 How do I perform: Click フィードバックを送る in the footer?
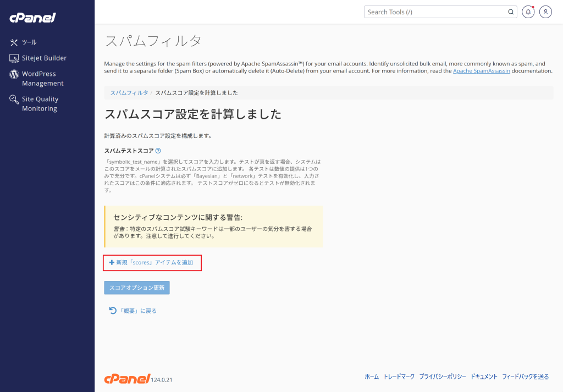[525, 377]
